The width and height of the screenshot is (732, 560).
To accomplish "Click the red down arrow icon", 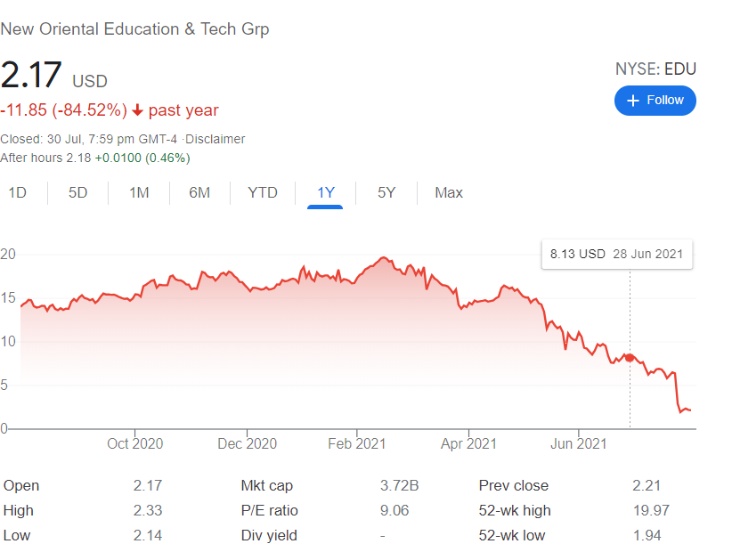I will click(138, 110).
